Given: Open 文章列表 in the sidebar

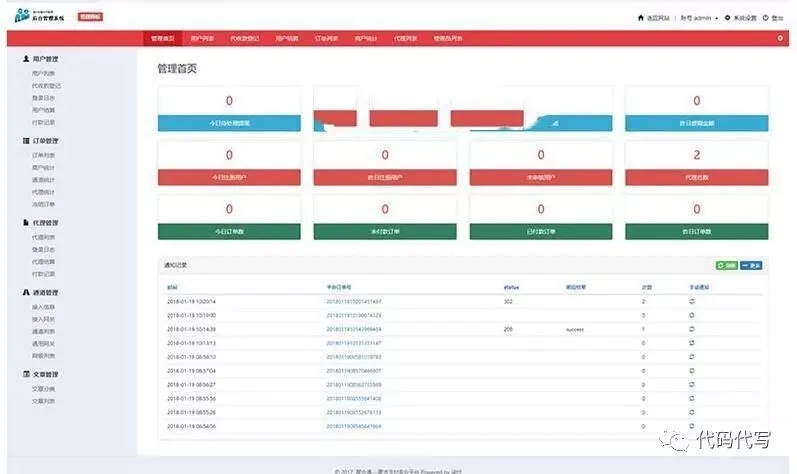Looking at the screenshot, I should tap(43, 401).
